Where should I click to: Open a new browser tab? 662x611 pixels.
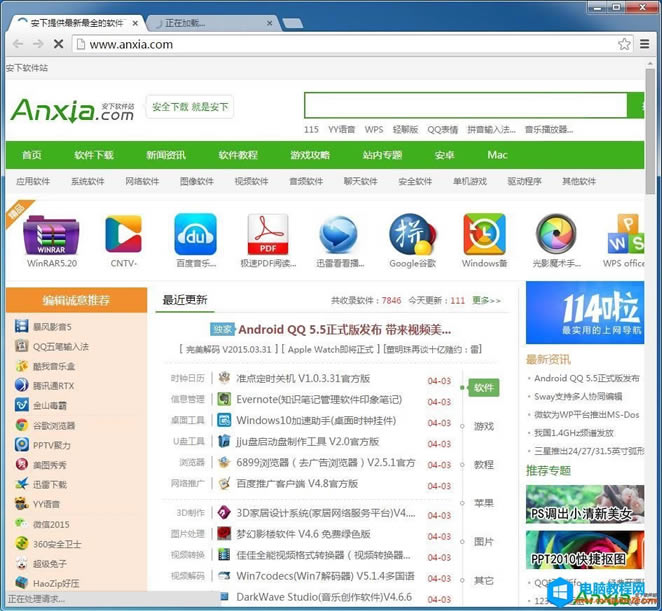[x=292, y=23]
